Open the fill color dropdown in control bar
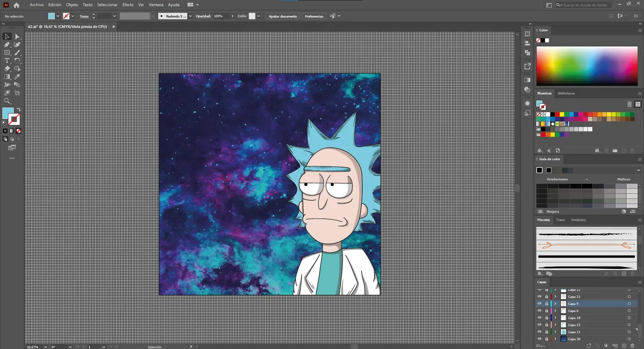Image resolution: width=644 pixels, height=349 pixels. coord(58,16)
